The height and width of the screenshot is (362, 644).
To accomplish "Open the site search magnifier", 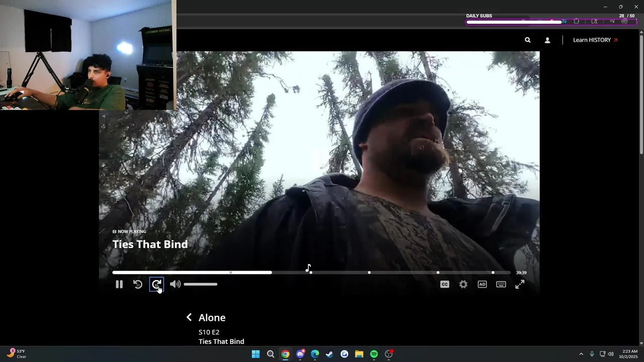I will [527, 40].
